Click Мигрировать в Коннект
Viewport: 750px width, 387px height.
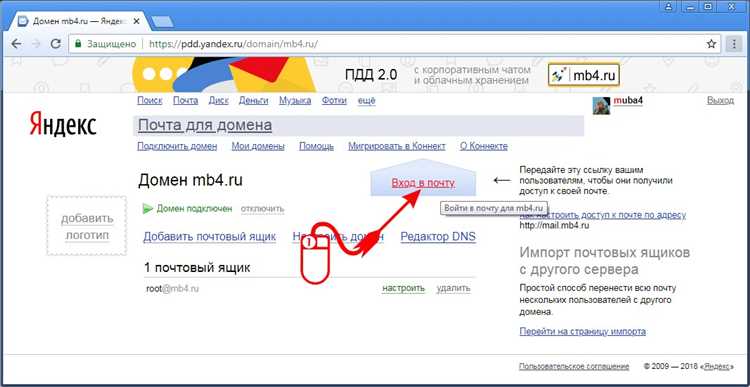[397, 146]
